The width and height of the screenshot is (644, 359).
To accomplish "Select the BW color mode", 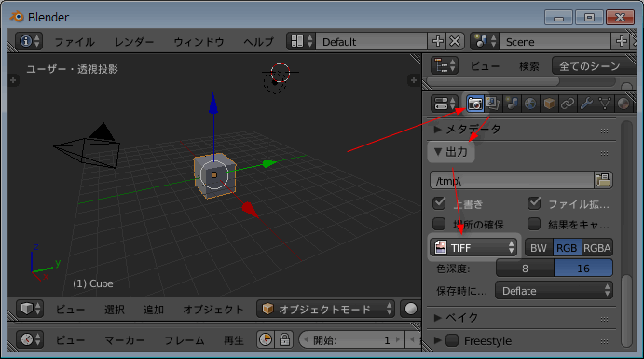I will pos(539,248).
